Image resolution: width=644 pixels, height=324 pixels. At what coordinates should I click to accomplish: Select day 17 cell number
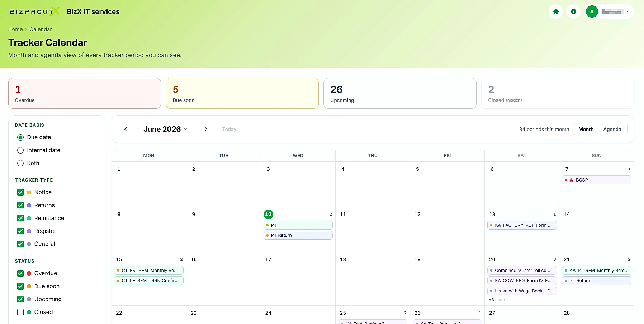(268, 259)
